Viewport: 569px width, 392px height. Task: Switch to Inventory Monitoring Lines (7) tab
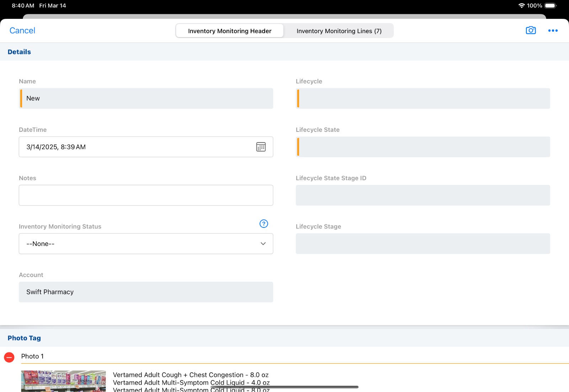click(x=339, y=31)
